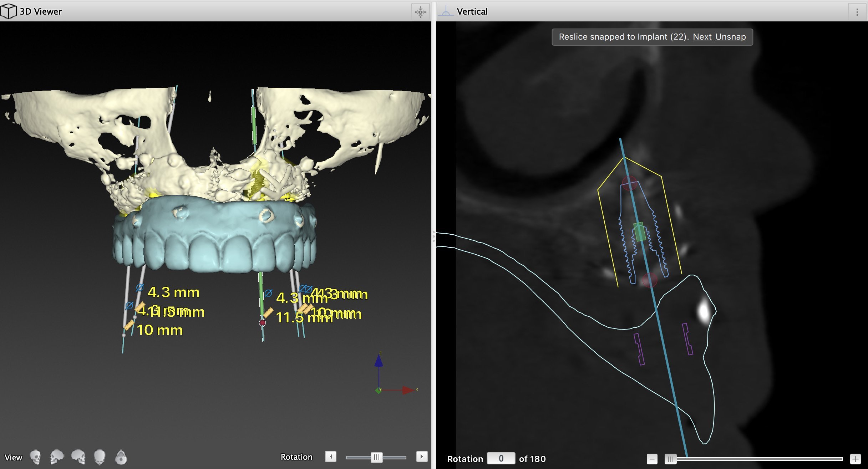Click Next in the reslice snap banner

tap(702, 37)
